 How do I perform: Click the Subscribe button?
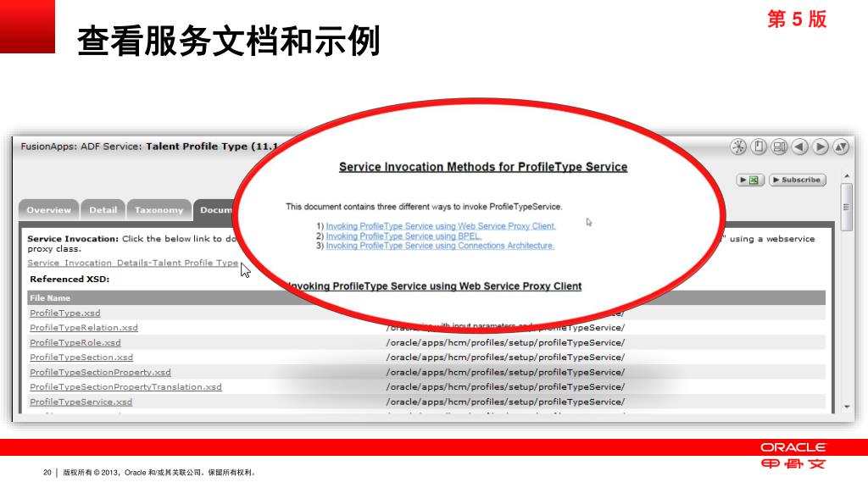pyautogui.click(x=797, y=180)
